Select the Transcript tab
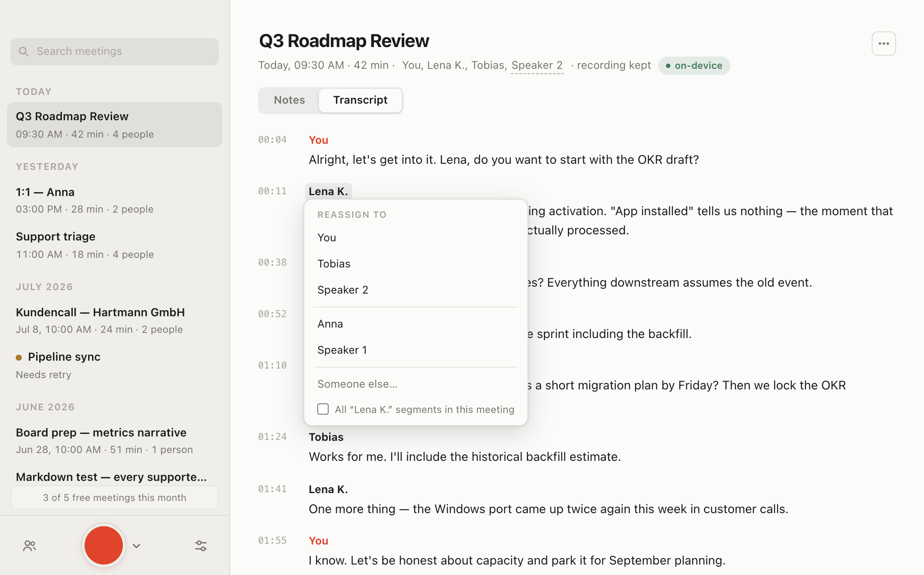Screen dimensions: 924x575 (360, 100)
